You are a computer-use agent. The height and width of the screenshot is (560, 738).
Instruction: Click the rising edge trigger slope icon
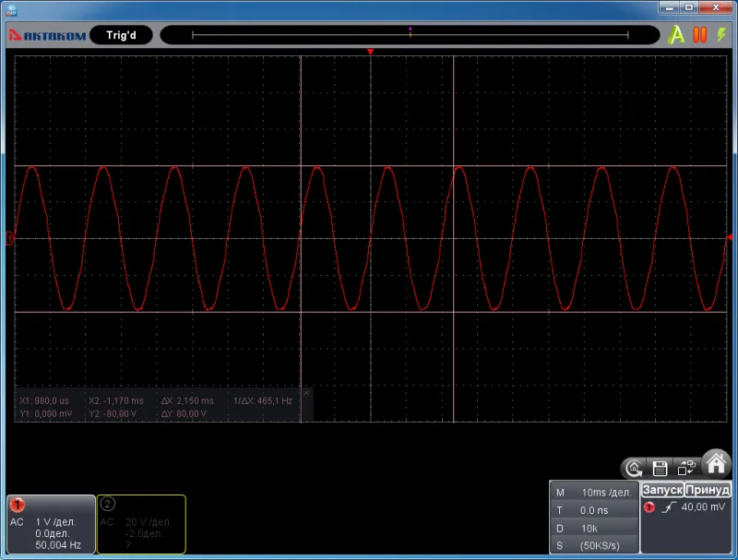click(x=668, y=507)
